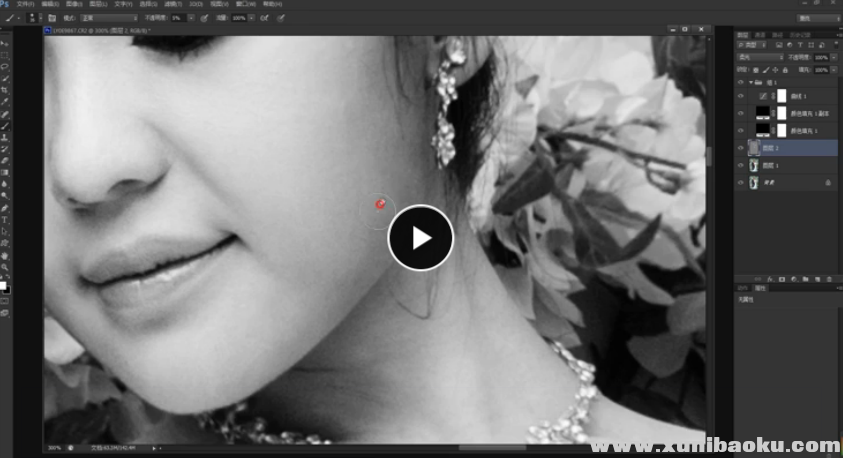Toggle visibility of the layer group
Image resolution: width=843 pixels, height=458 pixels.
click(x=740, y=82)
